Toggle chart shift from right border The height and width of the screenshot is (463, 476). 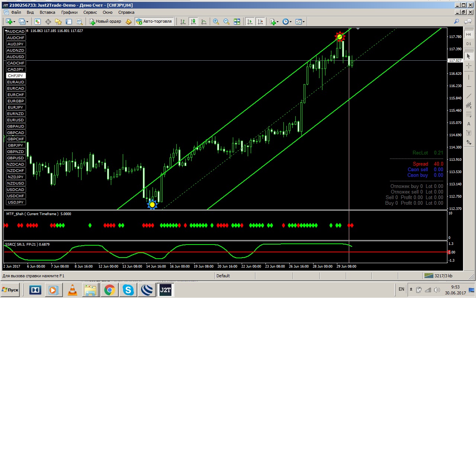click(x=260, y=22)
